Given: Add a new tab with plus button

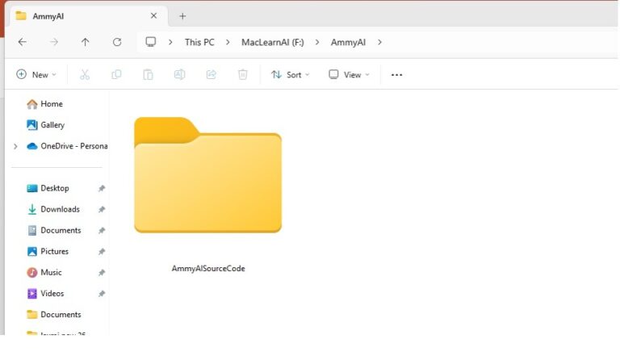Looking at the screenshot, I should 182,16.
